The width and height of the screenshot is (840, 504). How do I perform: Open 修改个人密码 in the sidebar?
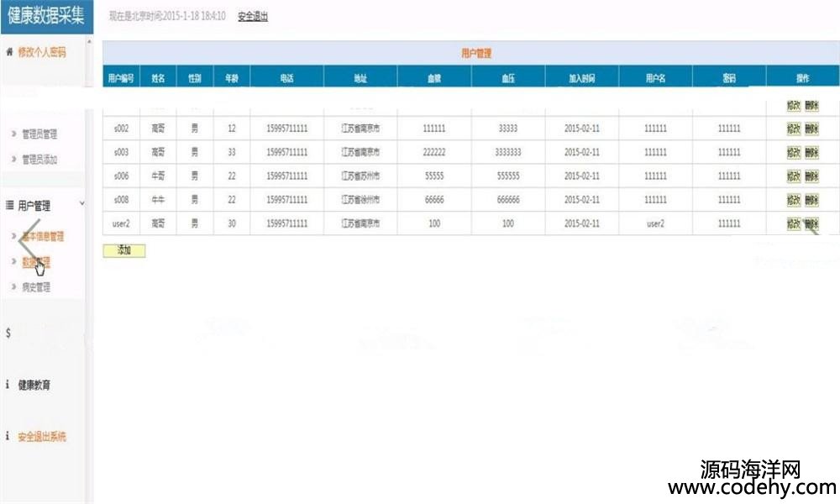(x=42, y=52)
